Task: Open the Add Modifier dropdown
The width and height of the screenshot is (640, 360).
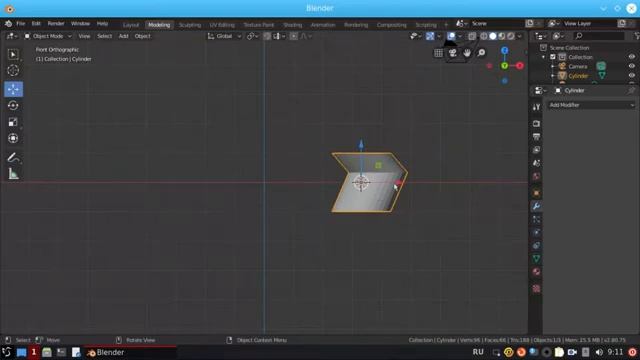Action: (591, 105)
